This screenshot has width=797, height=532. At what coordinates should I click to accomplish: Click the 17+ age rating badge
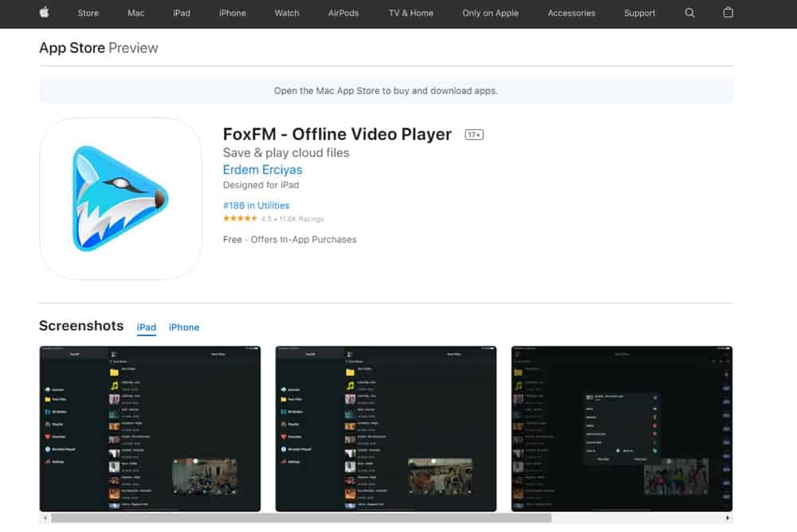pos(474,135)
